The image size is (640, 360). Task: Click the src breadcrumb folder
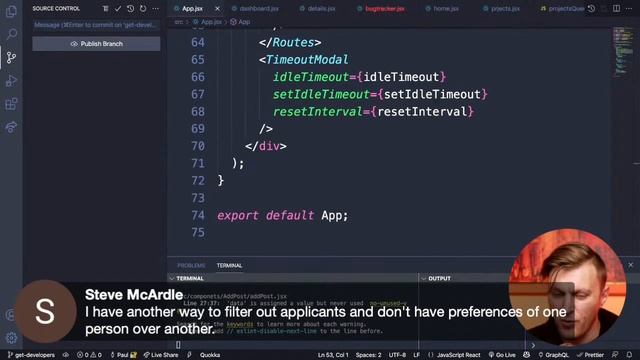(x=179, y=22)
